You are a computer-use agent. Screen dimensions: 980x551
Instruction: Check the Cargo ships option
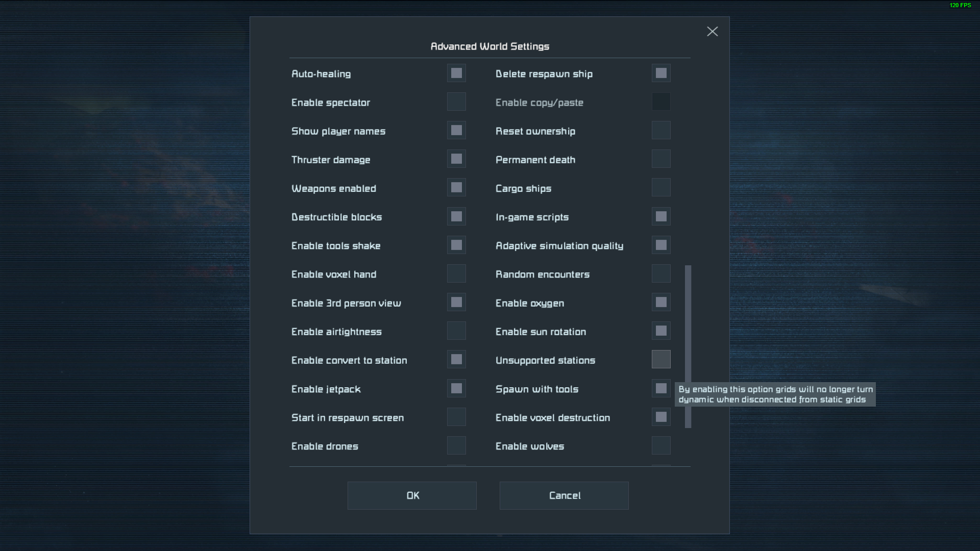(x=661, y=188)
